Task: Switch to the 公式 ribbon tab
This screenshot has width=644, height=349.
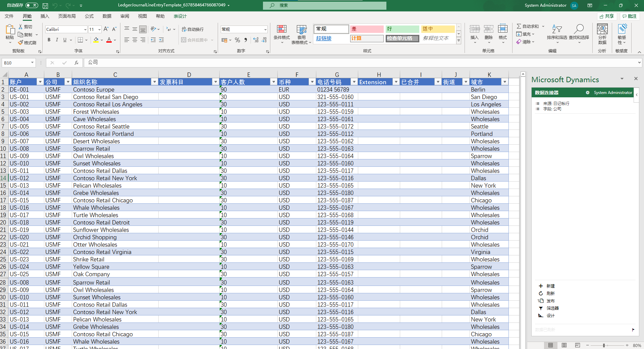Action: tap(89, 16)
